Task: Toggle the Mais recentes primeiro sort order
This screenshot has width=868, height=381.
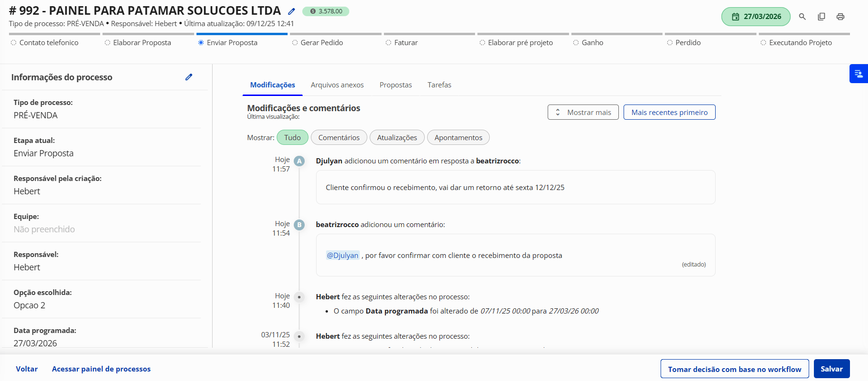Action: (669, 113)
